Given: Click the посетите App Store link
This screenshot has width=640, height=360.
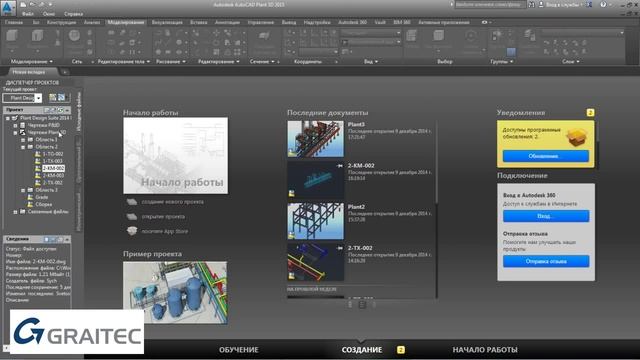Looking at the screenshot, I should click(x=164, y=231).
